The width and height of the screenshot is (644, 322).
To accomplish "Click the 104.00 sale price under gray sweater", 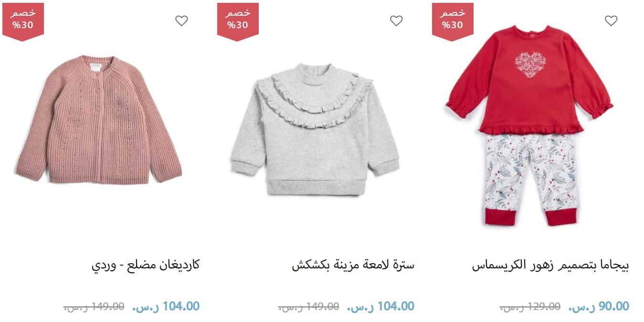I will [380, 306].
